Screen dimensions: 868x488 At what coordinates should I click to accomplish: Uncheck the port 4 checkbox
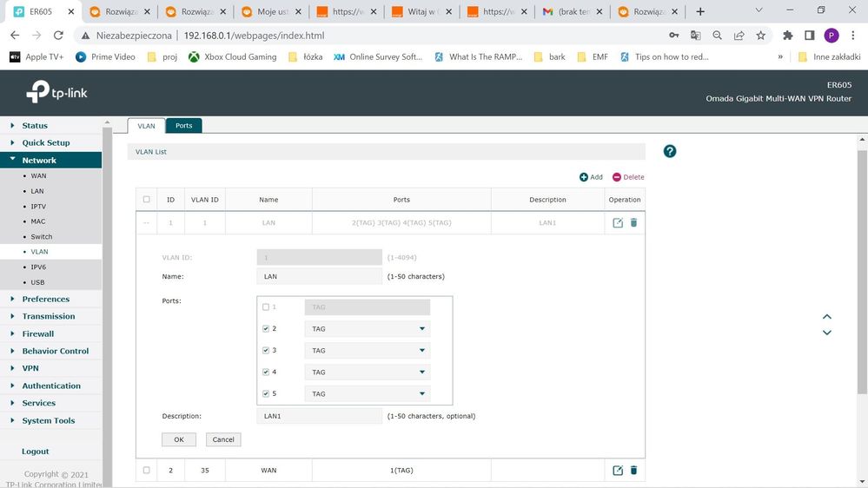[266, 373]
